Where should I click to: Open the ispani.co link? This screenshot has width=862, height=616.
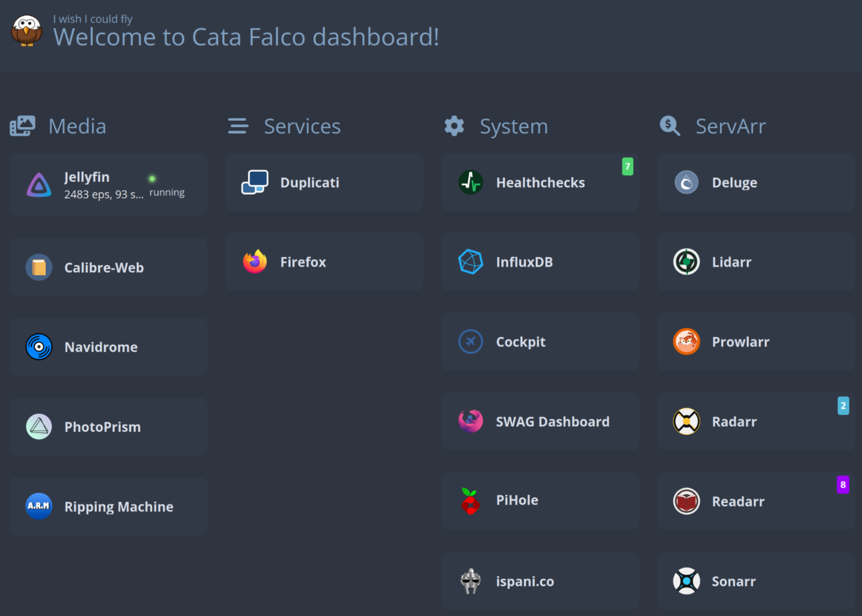pyautogui.click(x=540, y=581)
